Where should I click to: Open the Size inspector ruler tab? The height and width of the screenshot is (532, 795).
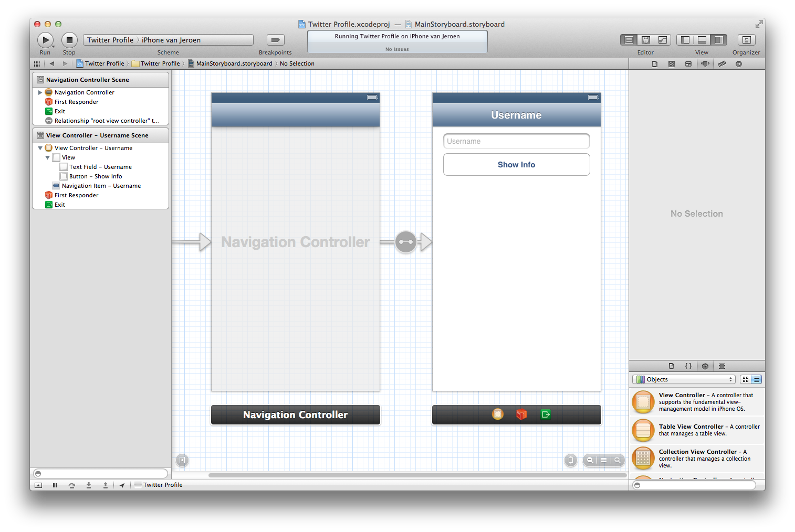(x=722, y=64)
